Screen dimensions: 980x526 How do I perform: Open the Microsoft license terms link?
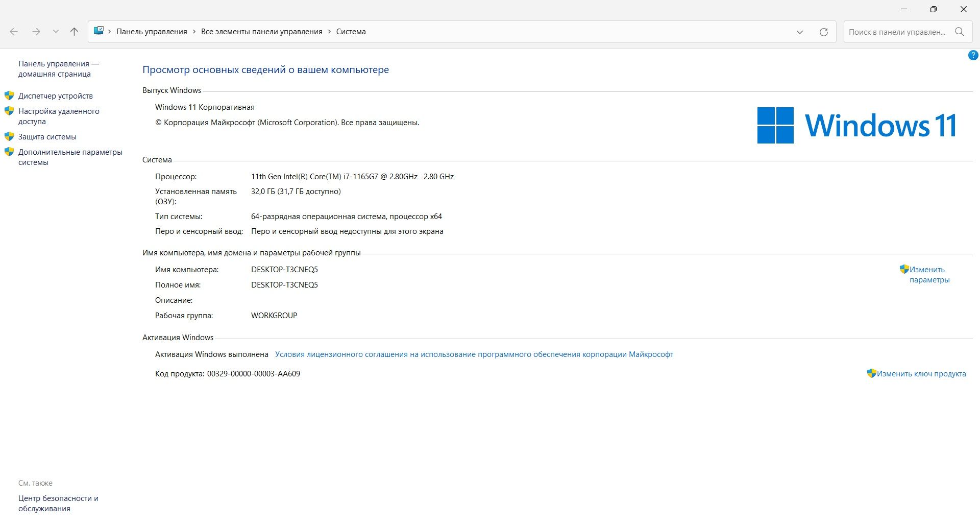click(x=474, y=354)
